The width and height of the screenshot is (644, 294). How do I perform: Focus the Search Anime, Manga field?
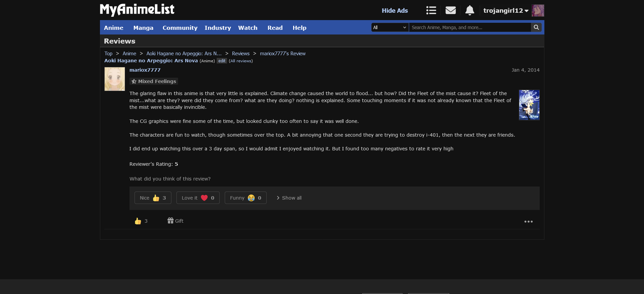[x=470, y=27]
